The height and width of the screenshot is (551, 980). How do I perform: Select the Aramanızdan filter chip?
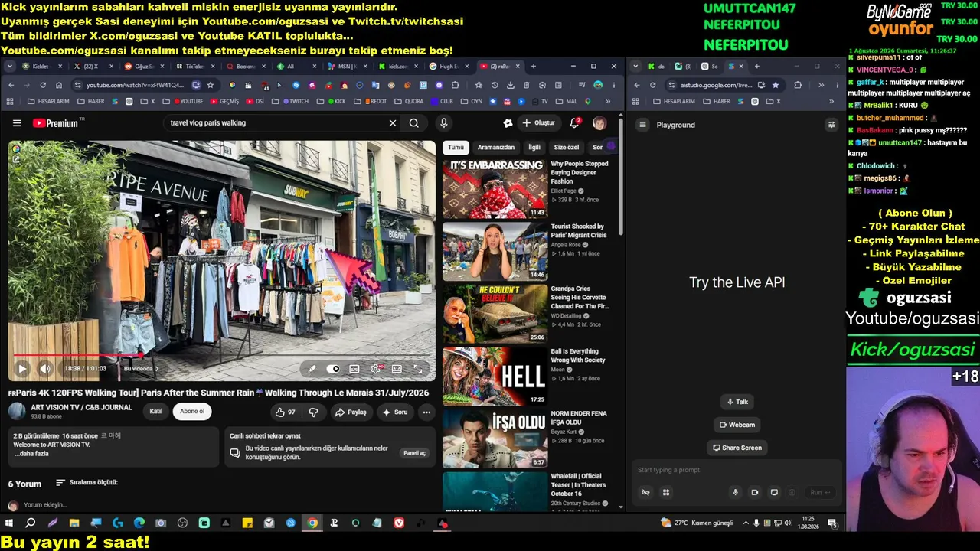[496, 147]
